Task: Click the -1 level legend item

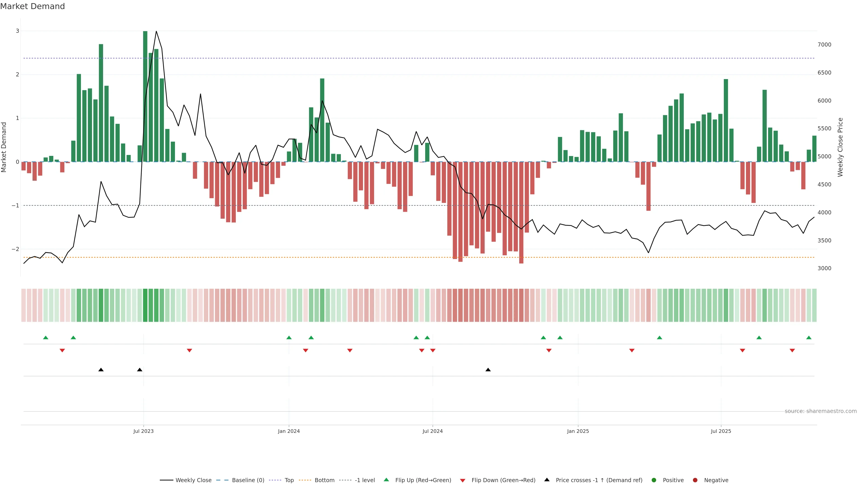Action: tap(365, 480)
